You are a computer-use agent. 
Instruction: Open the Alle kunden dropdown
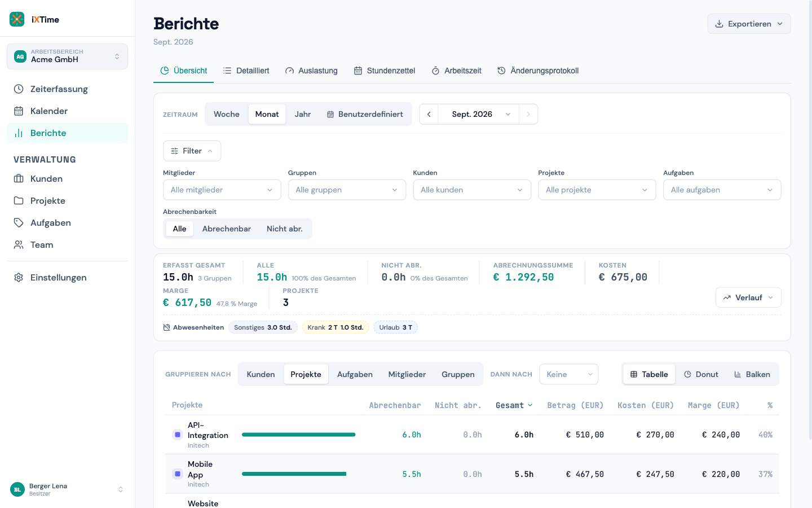[472, 190]
